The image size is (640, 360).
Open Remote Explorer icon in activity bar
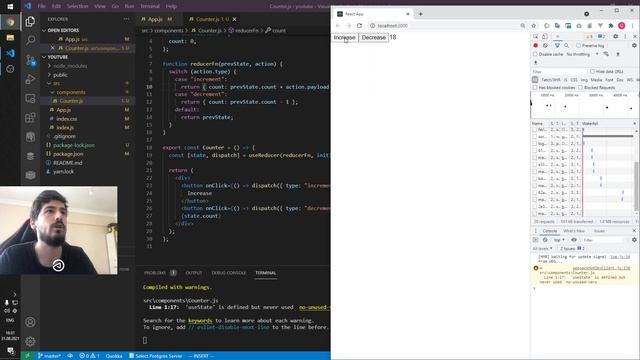pos(30,98)
